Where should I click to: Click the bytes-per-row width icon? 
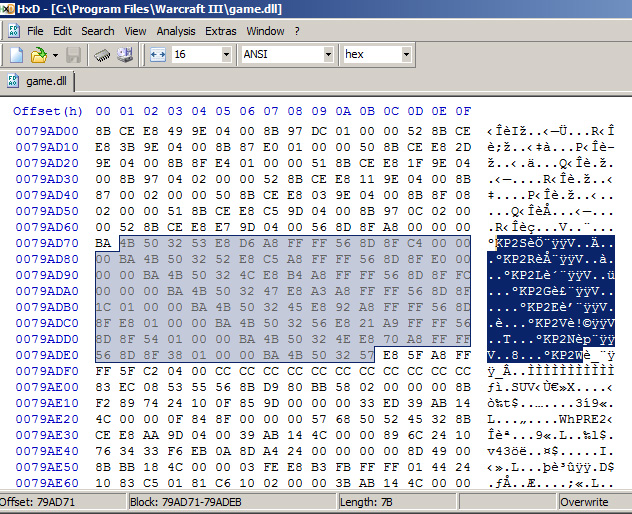coord(158,54)
